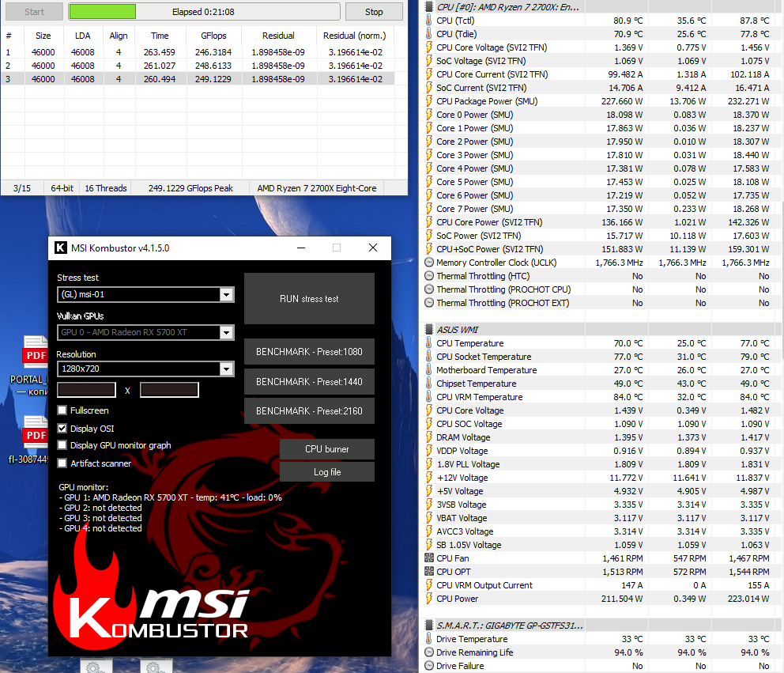This screenshot has height=673, width=784.
Task: Click lightning icon beside CPU Core Voltage (SVI2 TFN)
Action: click(x=429, y=47)
